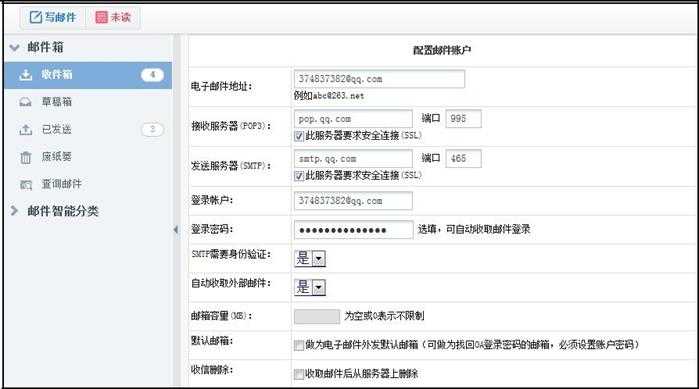The width and height of the screenshot is (699, 389).
Task: Open the 已发送 sent folder
Action: pyautogui.click(x=88, y=130)
